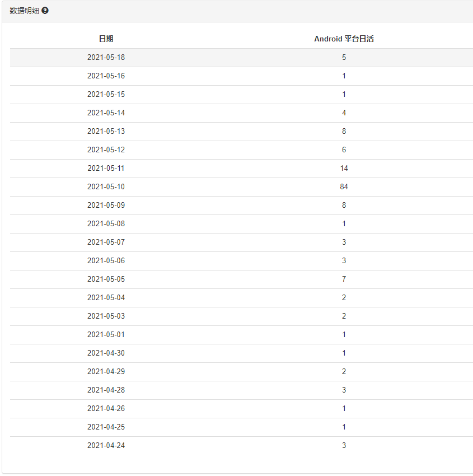The height and width of the screenshot is (476, 473).
Task: Click the value 3 for 2021-04-24
Action: (344, 446)
